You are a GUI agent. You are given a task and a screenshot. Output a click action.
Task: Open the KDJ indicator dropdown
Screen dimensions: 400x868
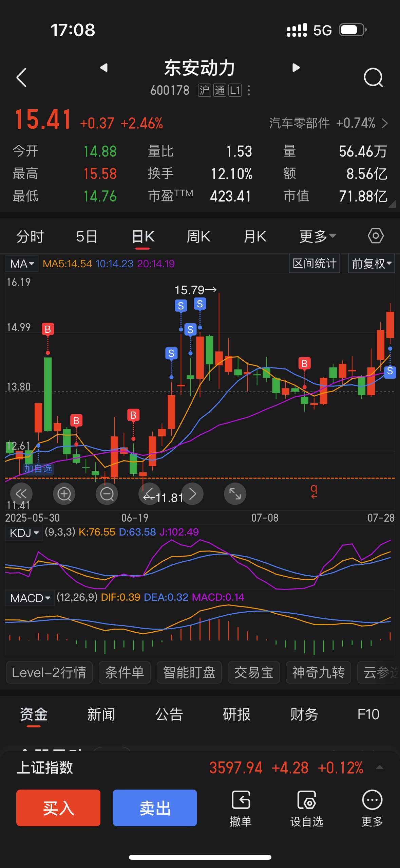coord(24,532)
